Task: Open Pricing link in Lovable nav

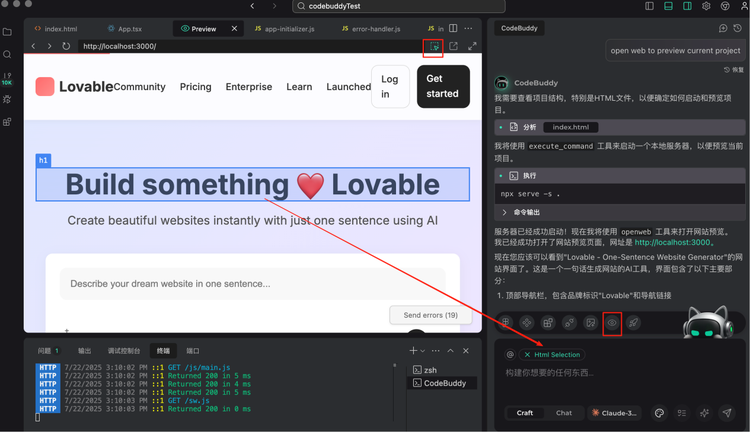Action: (196, 87)
